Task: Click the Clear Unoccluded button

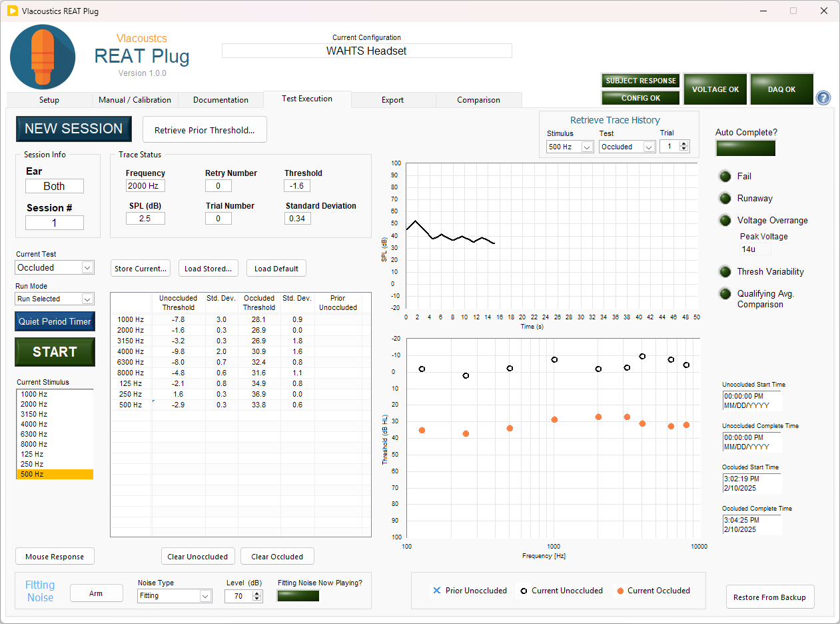Action: pyautogui.click(x=197, y=557)
